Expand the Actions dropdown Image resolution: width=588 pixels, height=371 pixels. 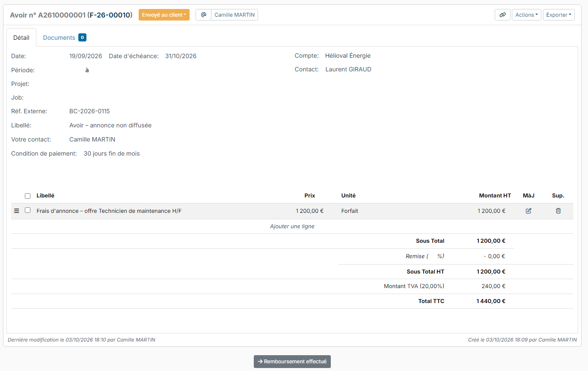526,15
